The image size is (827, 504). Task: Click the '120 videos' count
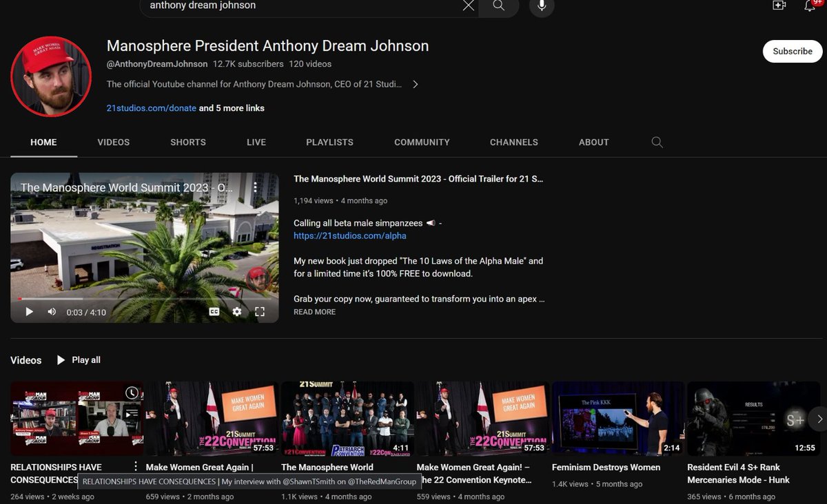310,63
